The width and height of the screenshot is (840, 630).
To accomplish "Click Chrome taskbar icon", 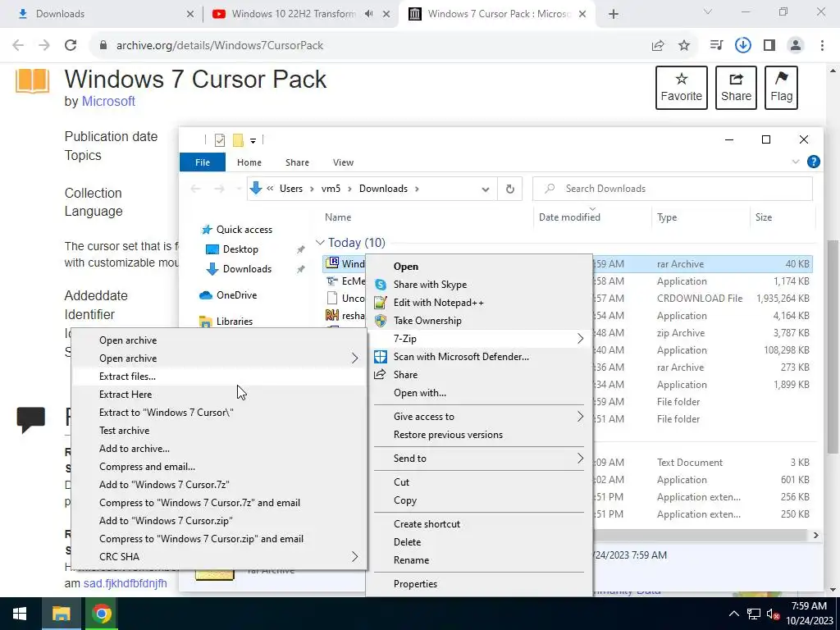I will [101, 614].
